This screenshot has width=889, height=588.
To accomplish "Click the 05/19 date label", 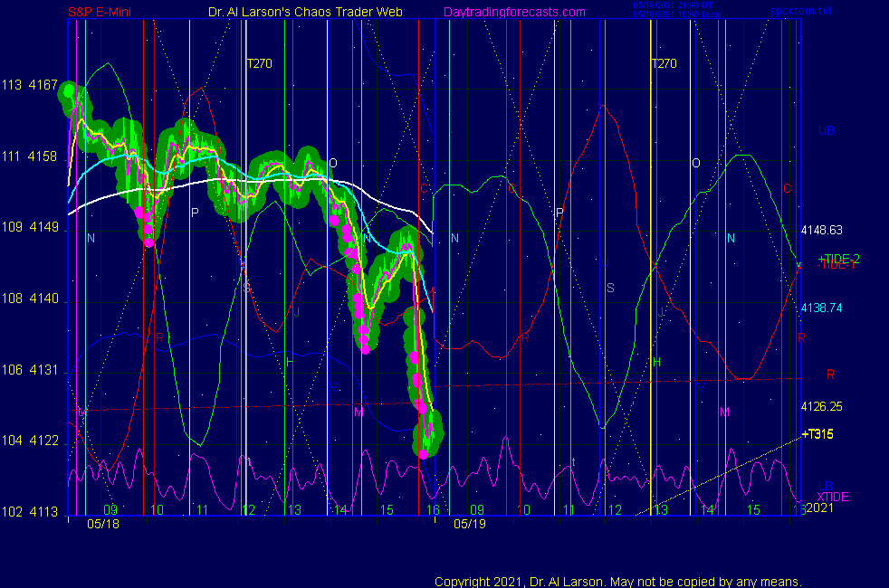I will tap(470, 524).
